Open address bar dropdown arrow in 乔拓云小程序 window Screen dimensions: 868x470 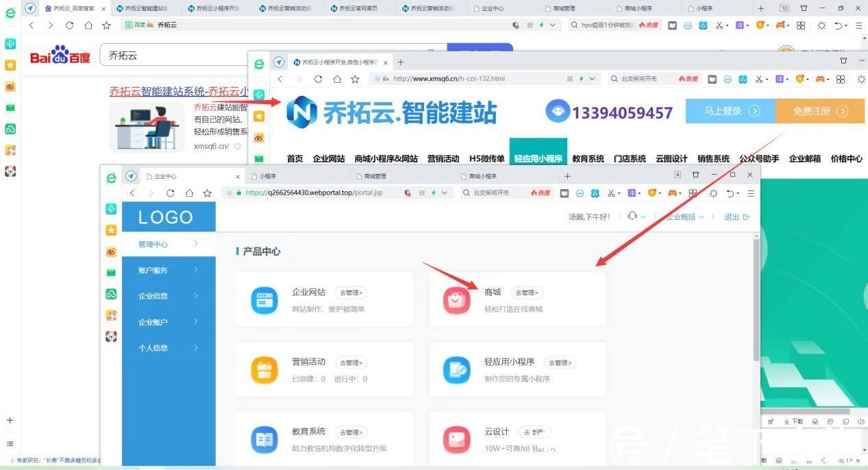coord(592,79)
